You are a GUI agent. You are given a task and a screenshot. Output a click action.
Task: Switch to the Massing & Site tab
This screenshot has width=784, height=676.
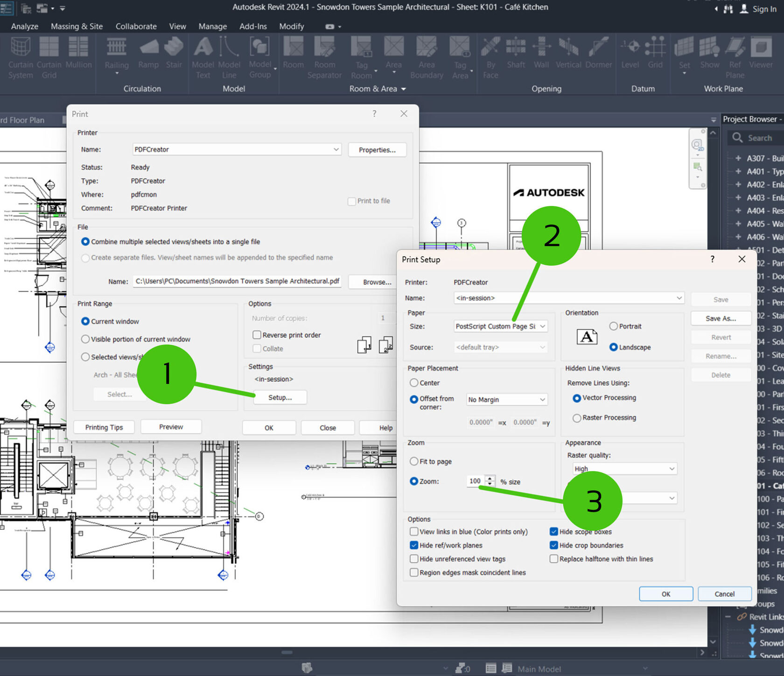(77, 27)
